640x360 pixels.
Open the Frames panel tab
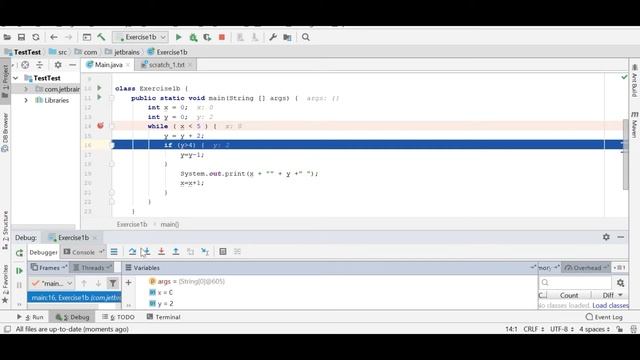coord(48,268)
